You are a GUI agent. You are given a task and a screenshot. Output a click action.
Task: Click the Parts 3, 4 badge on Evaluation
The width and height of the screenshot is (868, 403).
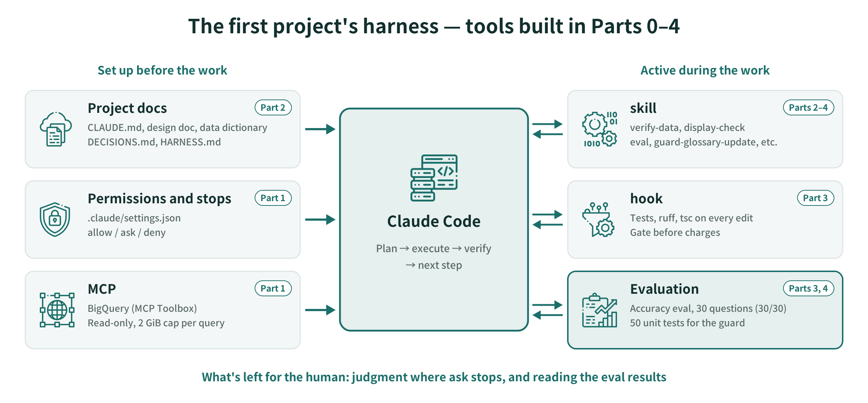coord(808,288)
